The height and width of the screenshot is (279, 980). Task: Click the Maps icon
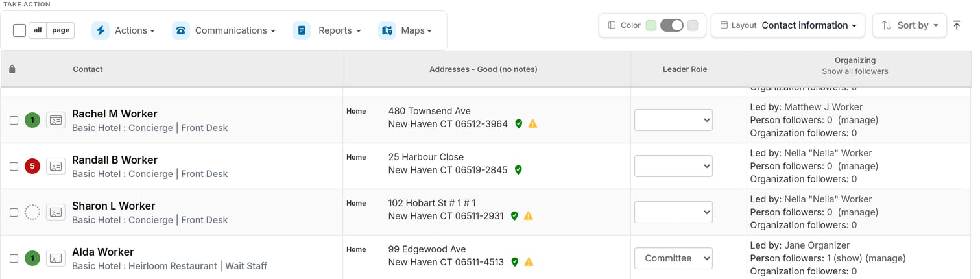(387, 30)
